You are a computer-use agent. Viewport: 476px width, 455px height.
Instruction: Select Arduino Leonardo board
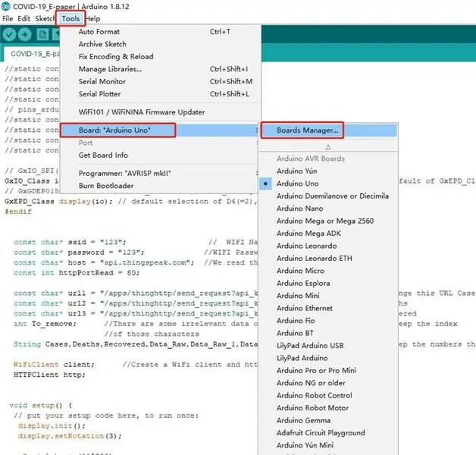(328, 246)
